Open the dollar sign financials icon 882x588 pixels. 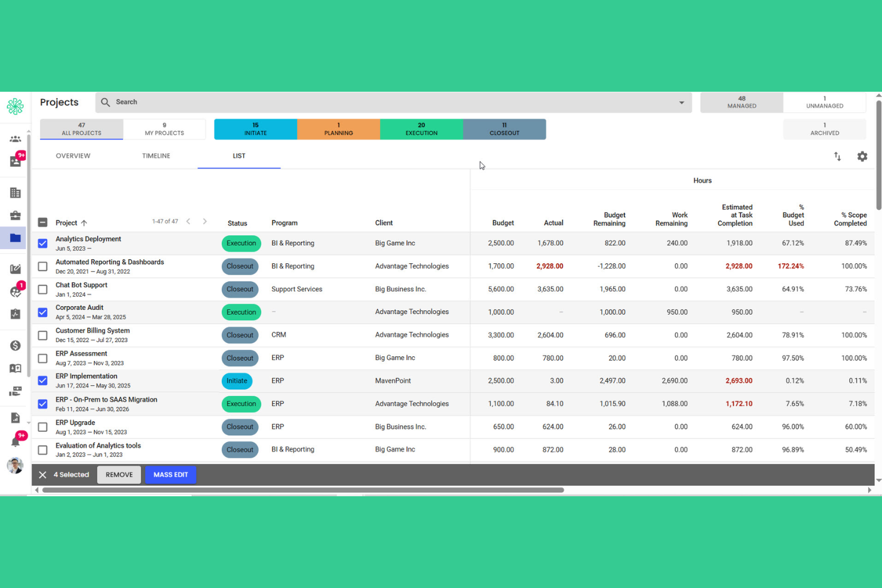[x=15, y=346]
